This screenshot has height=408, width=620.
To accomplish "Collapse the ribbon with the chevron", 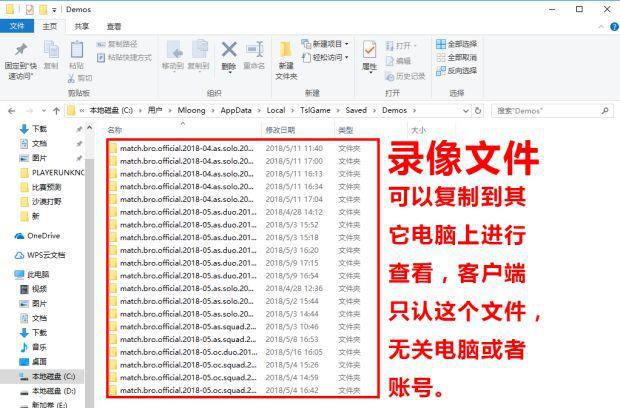I will tap(601, 26).
